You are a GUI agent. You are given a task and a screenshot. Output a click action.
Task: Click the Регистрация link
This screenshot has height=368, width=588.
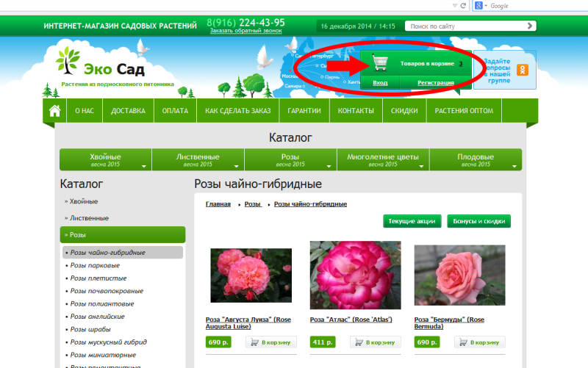[436, 82]
